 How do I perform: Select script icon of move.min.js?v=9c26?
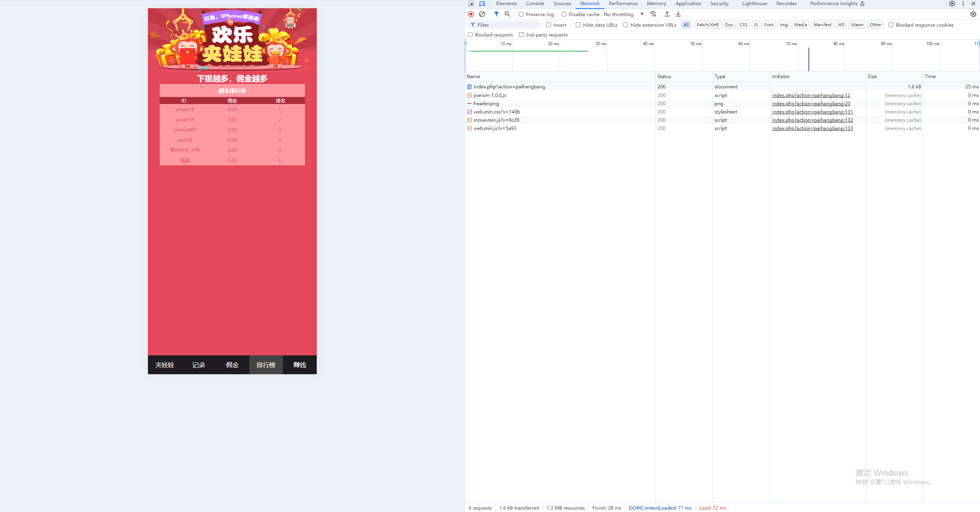469,120
